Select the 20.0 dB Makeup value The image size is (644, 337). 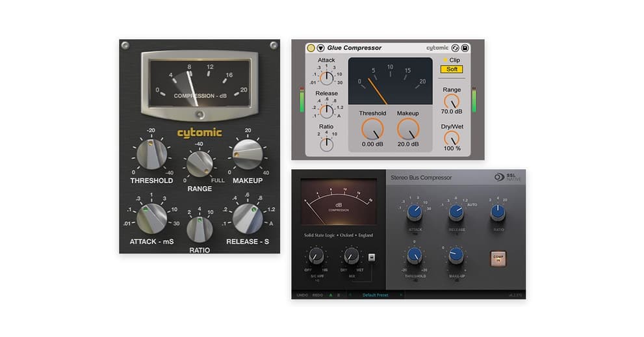click(408, 144)
